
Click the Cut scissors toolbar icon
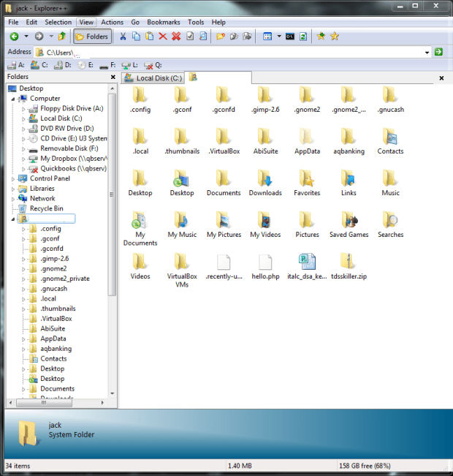pos(123,37)
